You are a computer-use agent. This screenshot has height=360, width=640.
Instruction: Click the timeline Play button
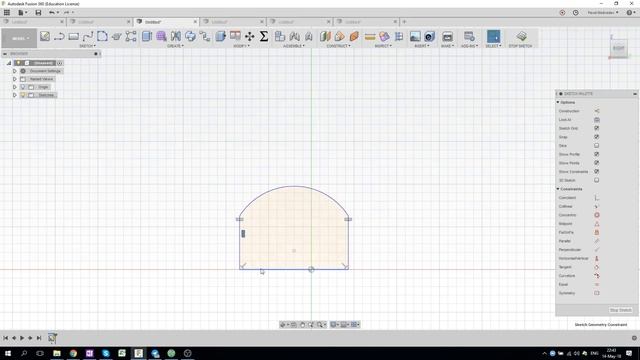22,338
